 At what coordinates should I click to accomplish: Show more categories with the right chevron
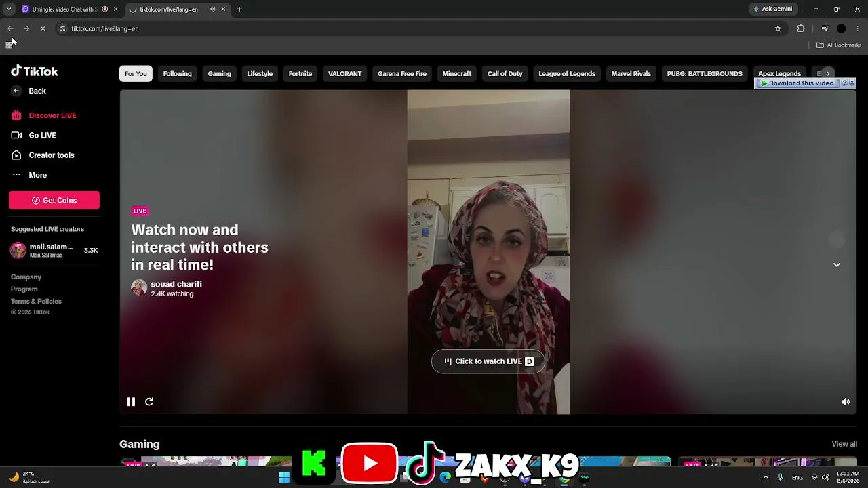click(x=827, y=74)
